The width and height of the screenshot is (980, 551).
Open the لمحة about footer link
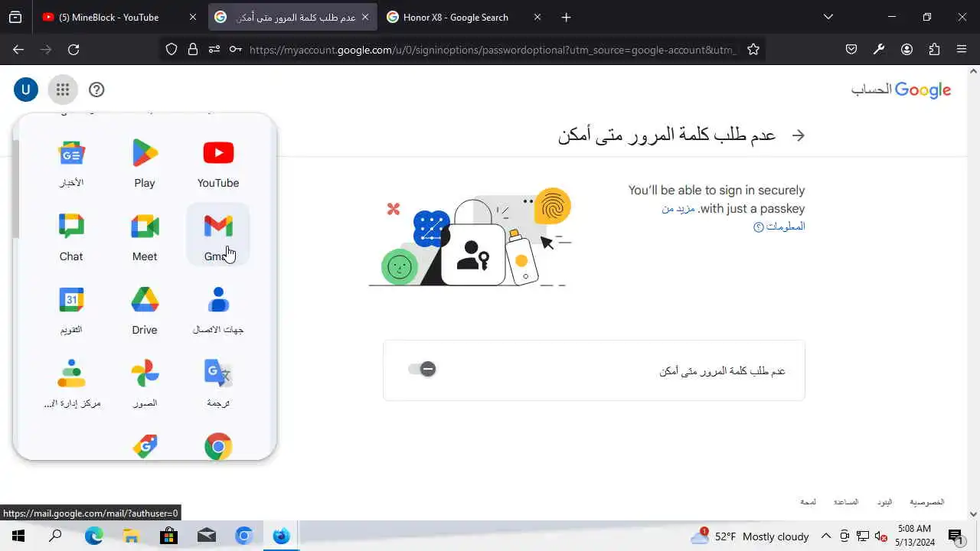click(x=808, y=502)
